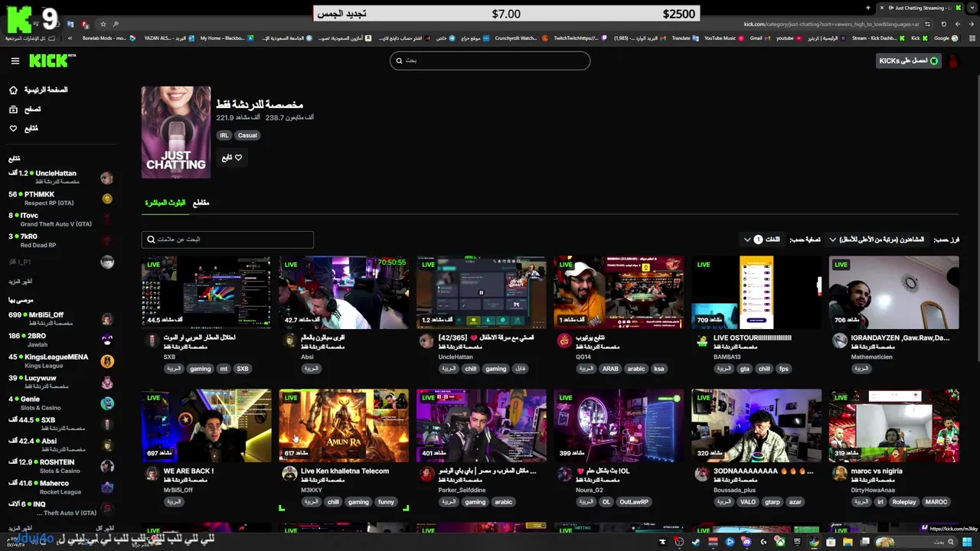The image size is (980, 551).
Task: Switch to the clips tab
Action: [x=201, y=203]
